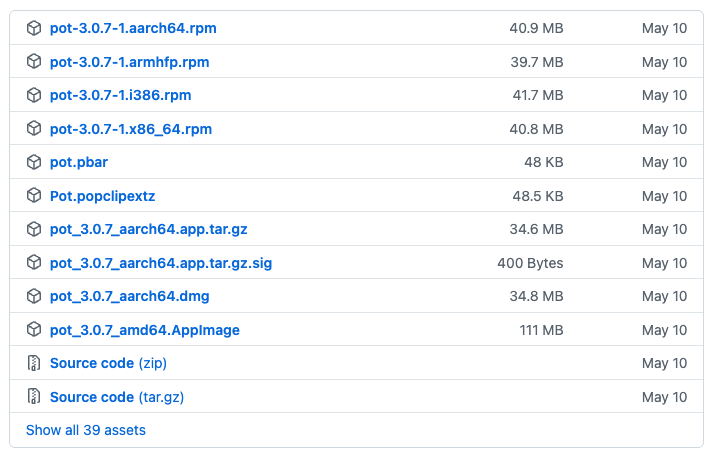The image size is (715, 456).
Task: Click package icon beside pot_3.0.7_amd64.AppImage
Action: [34, 330]
